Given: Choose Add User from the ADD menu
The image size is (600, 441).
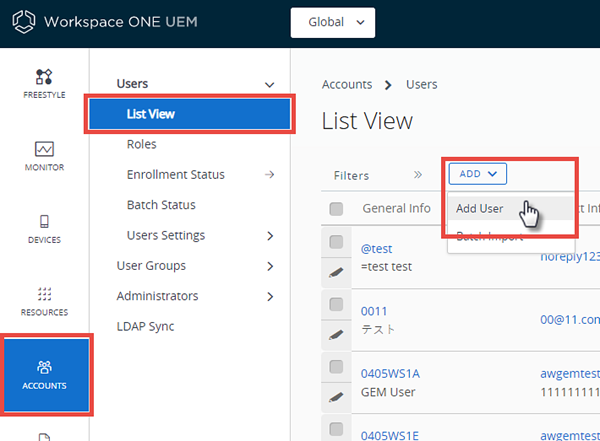Looking at the screenshot, I should coord(511,209).
